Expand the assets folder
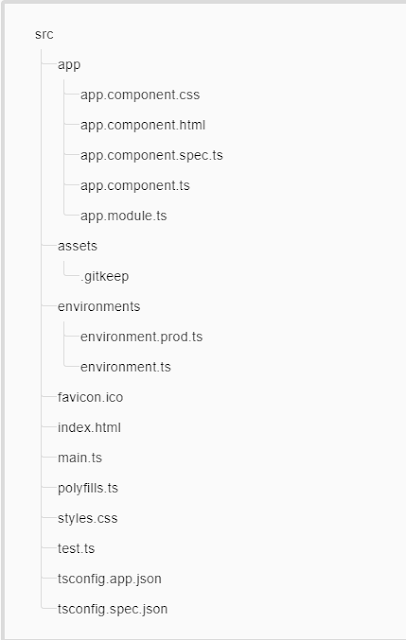The width and height of the screenshot is (406, 640). point(78,246)
